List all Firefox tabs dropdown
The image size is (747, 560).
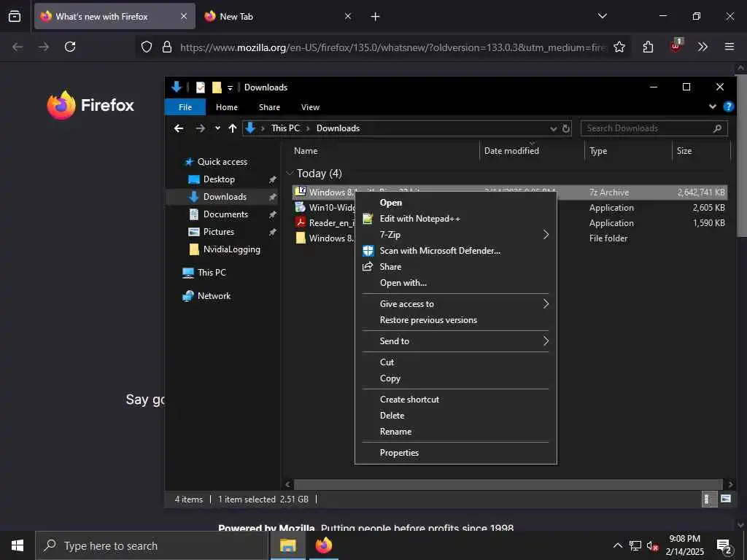(603, 16)
